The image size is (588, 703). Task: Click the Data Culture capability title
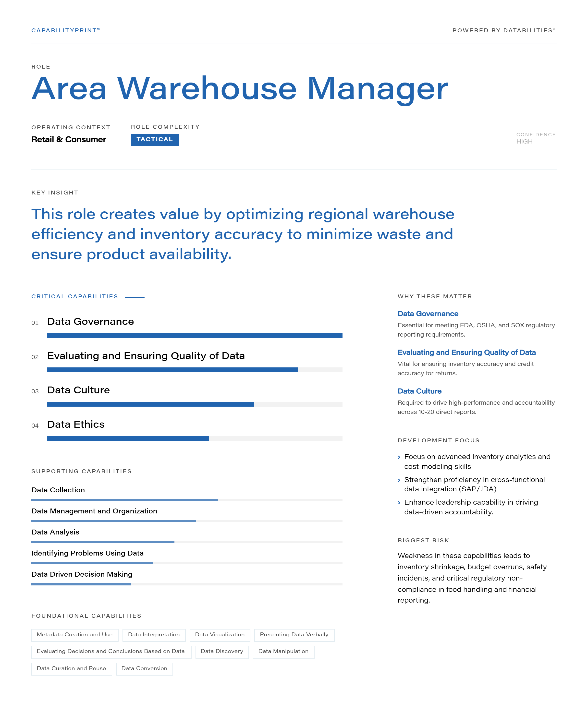click(78, 390)
